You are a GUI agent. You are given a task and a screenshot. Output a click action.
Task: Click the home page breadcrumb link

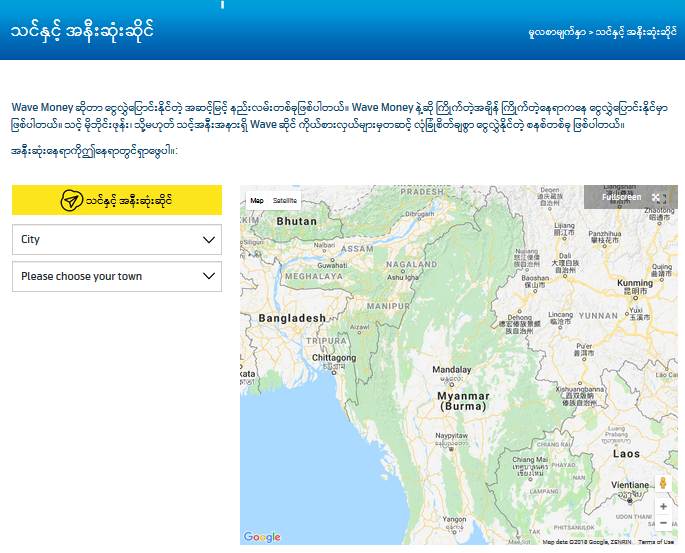coord(557,33)
